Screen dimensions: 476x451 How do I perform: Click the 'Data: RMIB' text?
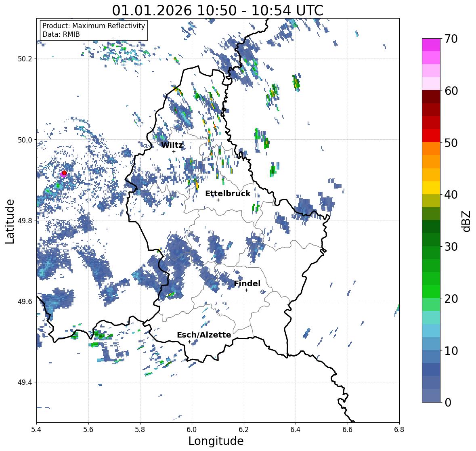tap(61, 34)
